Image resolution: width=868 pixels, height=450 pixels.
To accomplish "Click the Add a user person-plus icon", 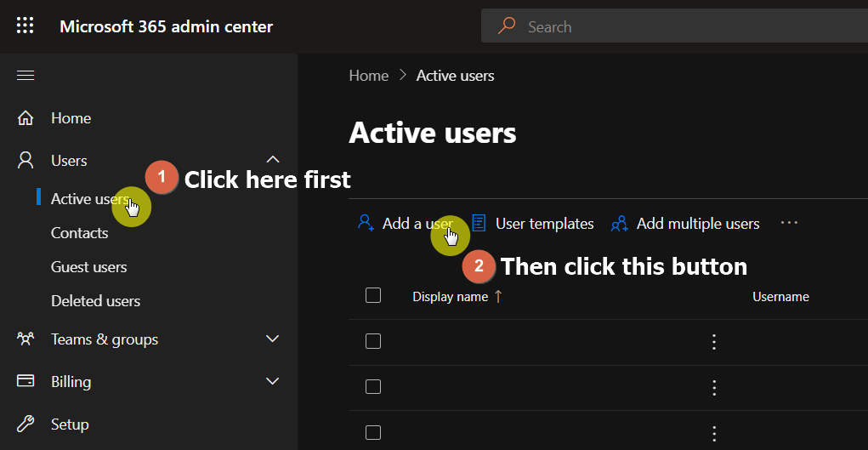I will pyautogui.click(x=366, y=224).
